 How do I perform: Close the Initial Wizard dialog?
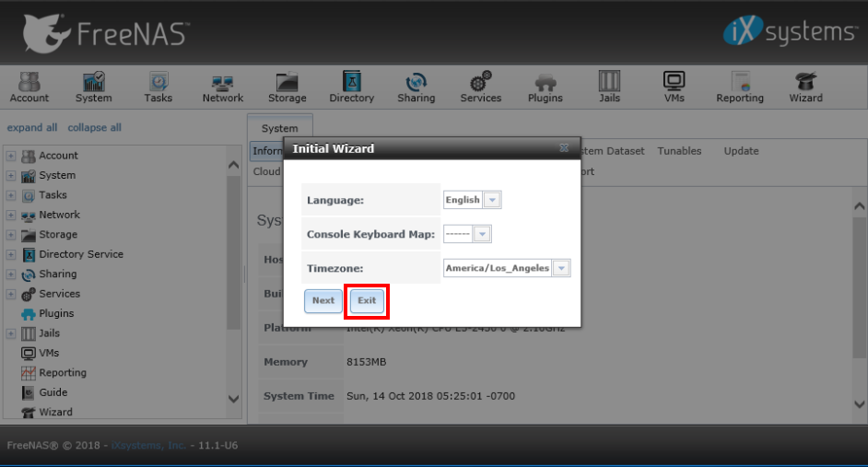tap(564, 147)
